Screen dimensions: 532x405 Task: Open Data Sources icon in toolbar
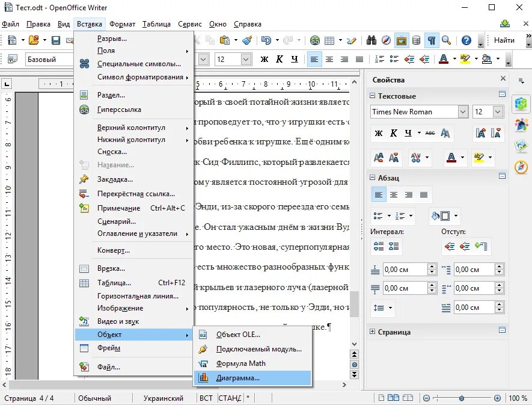[x=417, y=40]
